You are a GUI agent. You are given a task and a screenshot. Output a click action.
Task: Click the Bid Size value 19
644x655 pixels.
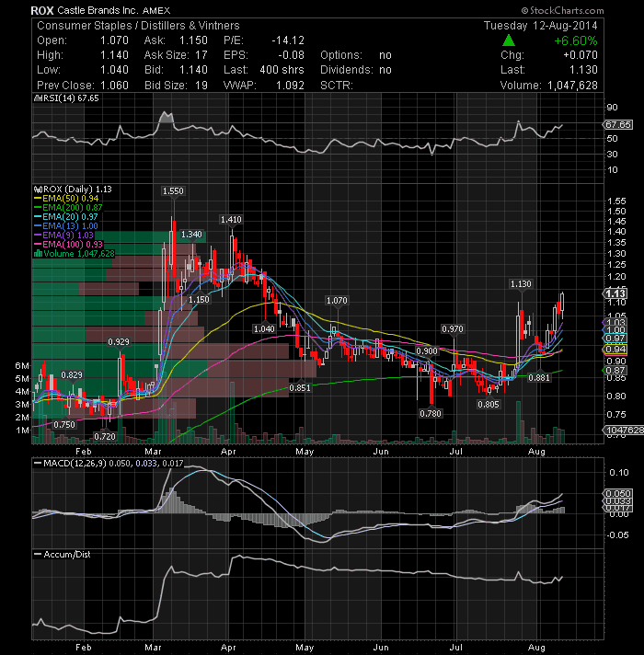click(201, 86)
